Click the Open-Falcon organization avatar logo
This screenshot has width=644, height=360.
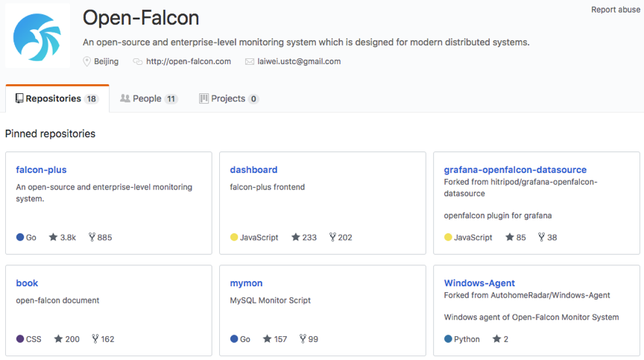coord(37,36)
